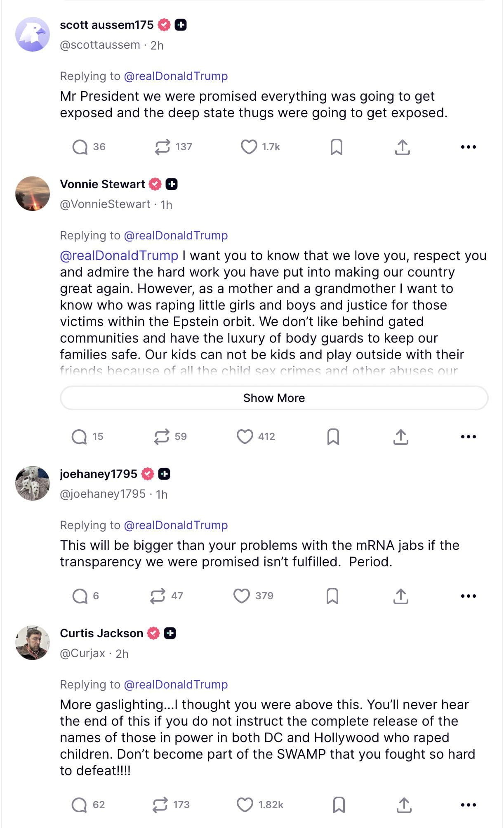The width and height of the screenshot is (504, 828).
Task: Open more options on Curtis Jackson's post
Action: point(468,804)
